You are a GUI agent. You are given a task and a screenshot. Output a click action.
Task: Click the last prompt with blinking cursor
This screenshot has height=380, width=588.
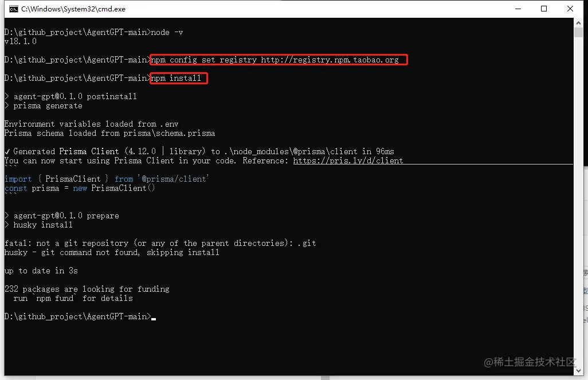pyautogui.click(x=80, y=316)
